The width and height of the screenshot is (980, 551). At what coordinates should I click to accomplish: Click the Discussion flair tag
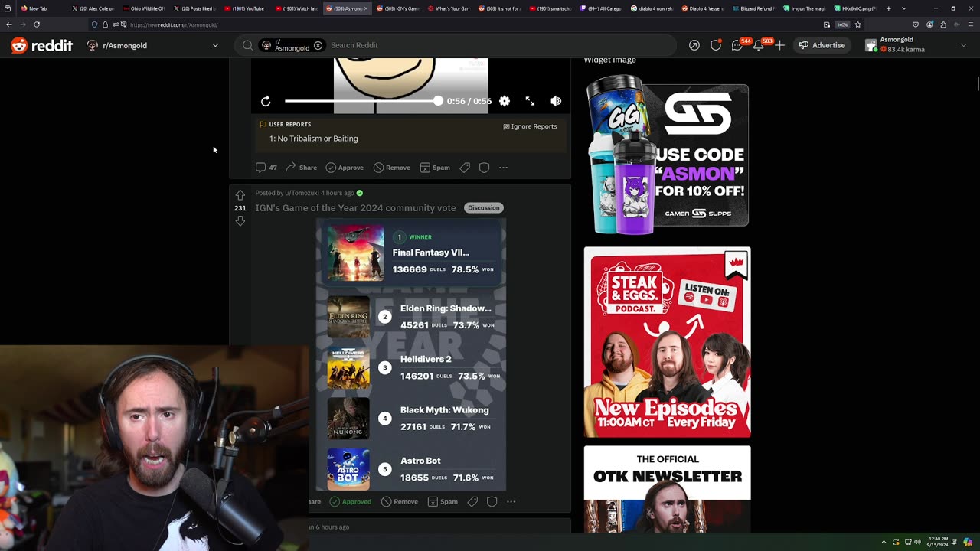coord(483,208)
